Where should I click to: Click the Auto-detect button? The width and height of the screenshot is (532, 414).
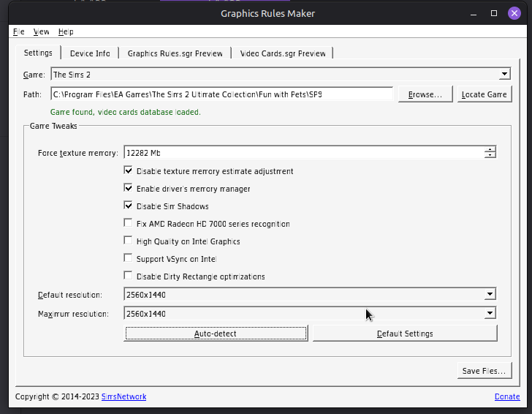(x=216, y=333)
